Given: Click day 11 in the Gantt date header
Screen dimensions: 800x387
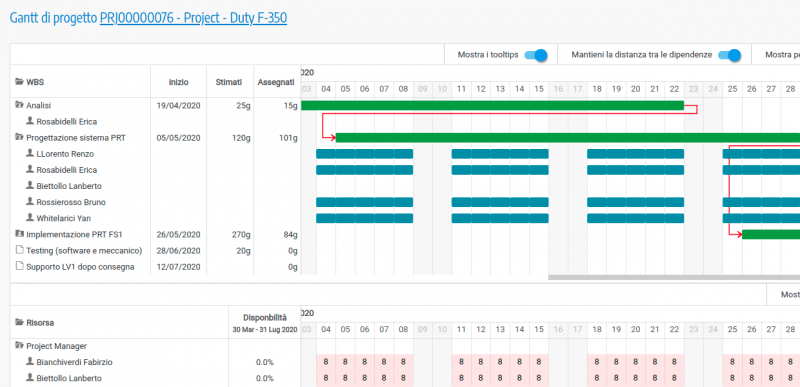Looking at the screenshot, I should (x=461, y=89).
